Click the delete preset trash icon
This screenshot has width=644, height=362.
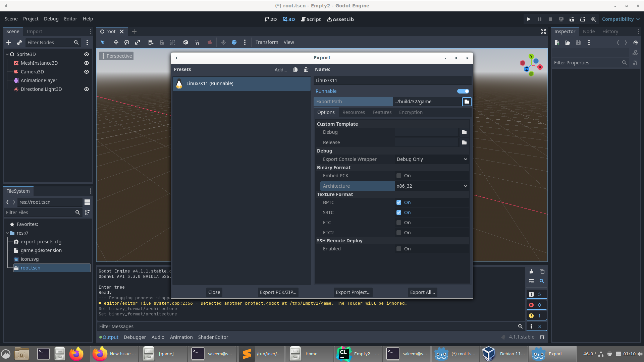pos(306,70)
